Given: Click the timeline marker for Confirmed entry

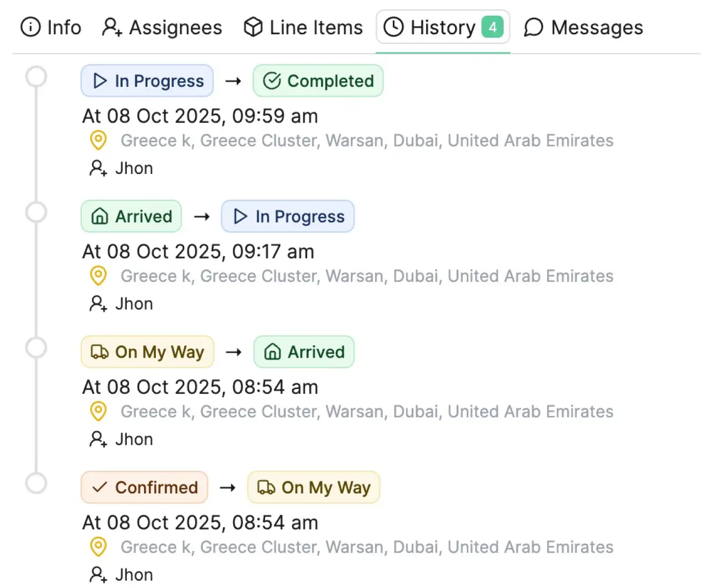Looking at the screenshot, I should pyautogui.click(x=36, y=484).
